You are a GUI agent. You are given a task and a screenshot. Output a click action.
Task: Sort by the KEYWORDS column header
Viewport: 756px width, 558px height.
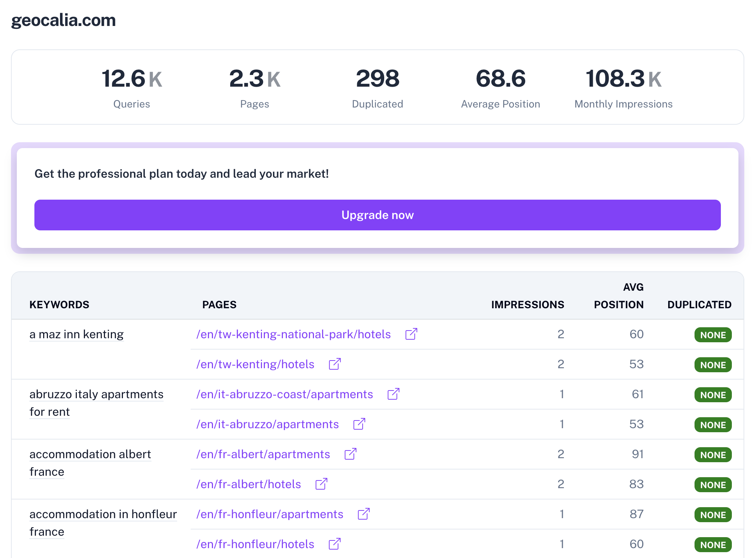(x=59, y=305)
